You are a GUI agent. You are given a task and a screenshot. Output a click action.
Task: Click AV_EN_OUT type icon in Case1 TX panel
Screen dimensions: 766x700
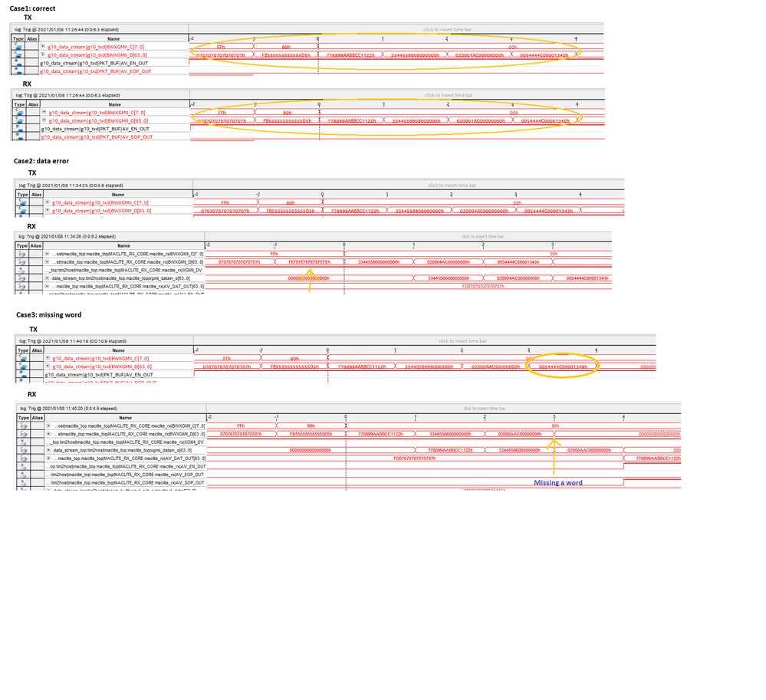point(18,63)
